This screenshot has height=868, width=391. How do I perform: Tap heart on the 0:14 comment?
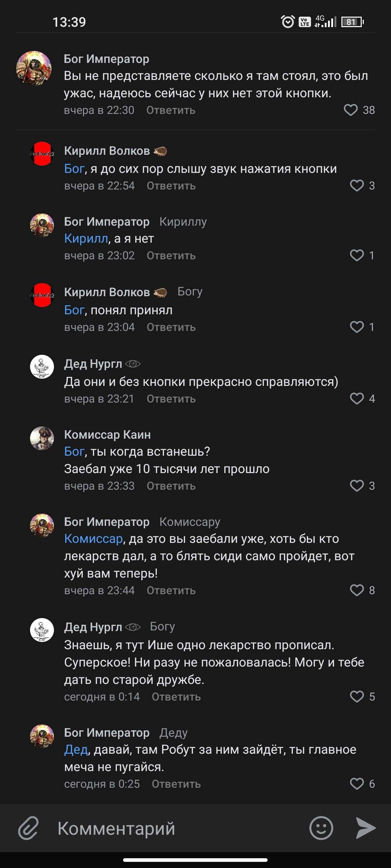tap(357, 697)
